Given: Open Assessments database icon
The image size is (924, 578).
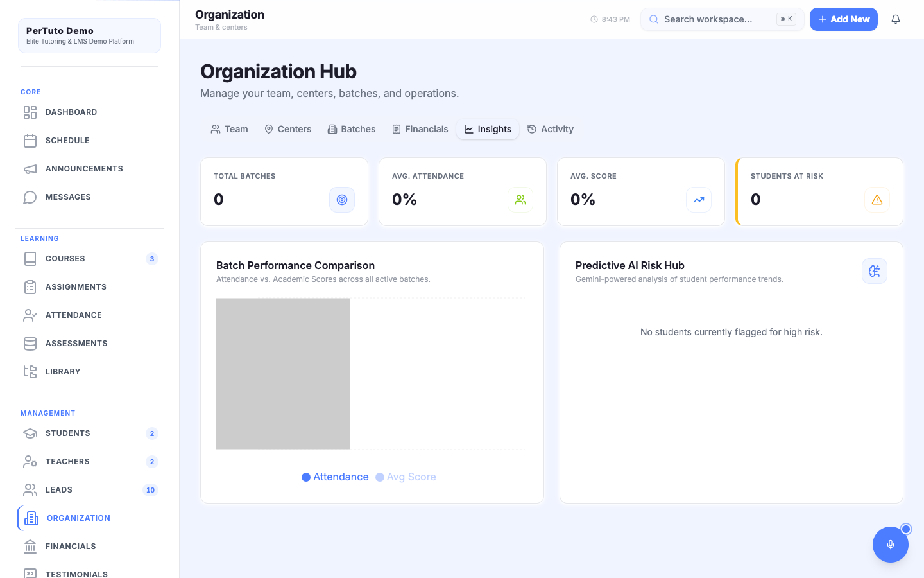Looking at the screenshot, I should point(30,344).
